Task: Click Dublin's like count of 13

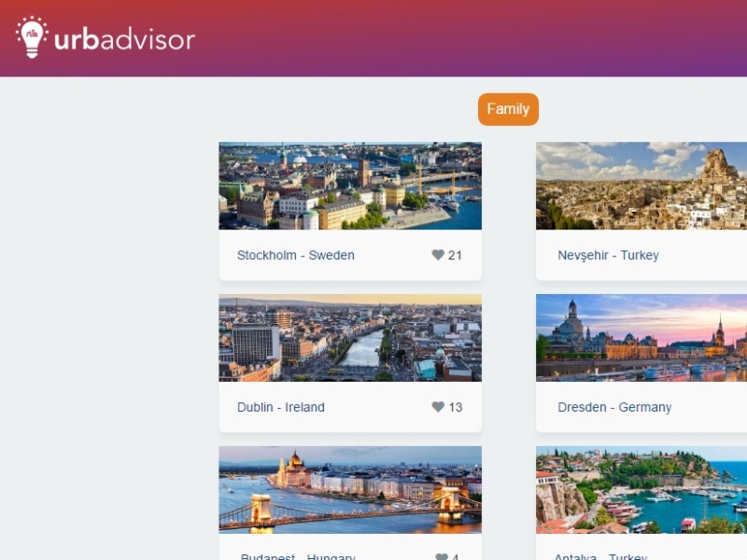Action: pos(456,407)
